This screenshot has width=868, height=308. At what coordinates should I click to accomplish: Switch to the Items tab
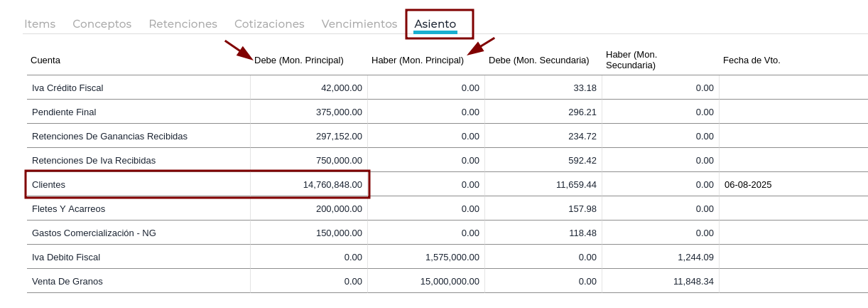pos(40,23)
